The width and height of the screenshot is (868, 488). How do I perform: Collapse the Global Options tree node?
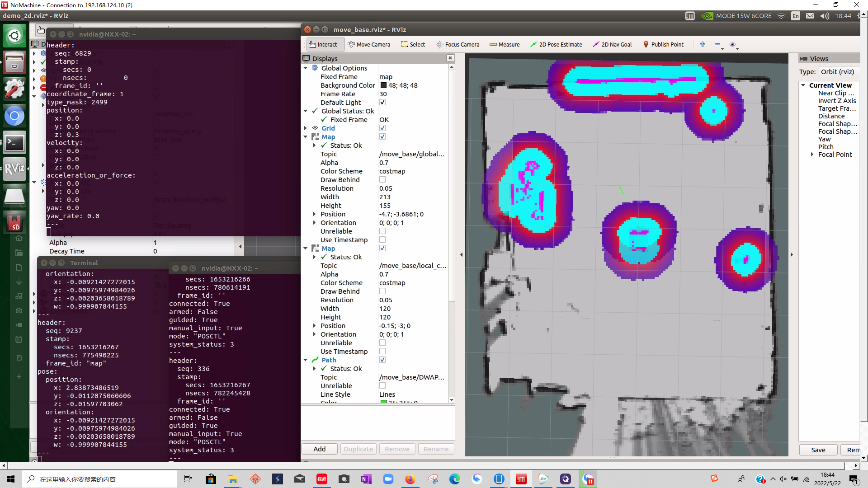(306, 68)
